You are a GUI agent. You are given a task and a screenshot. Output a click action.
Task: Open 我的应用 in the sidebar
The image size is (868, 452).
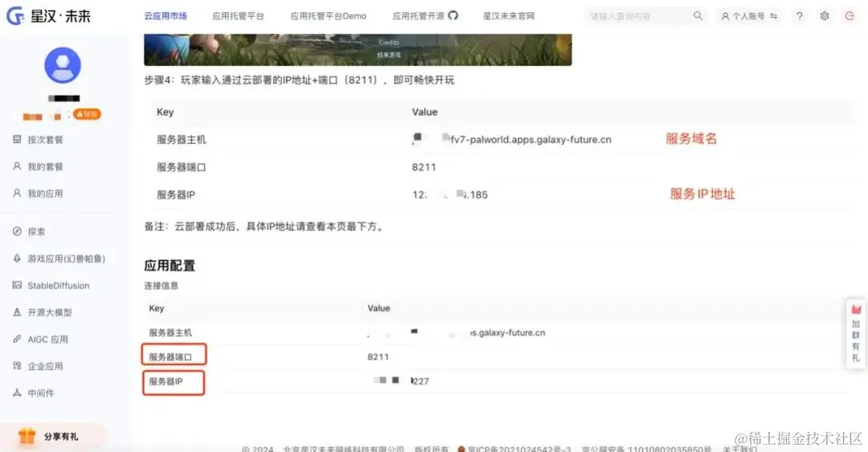point(45,193)
